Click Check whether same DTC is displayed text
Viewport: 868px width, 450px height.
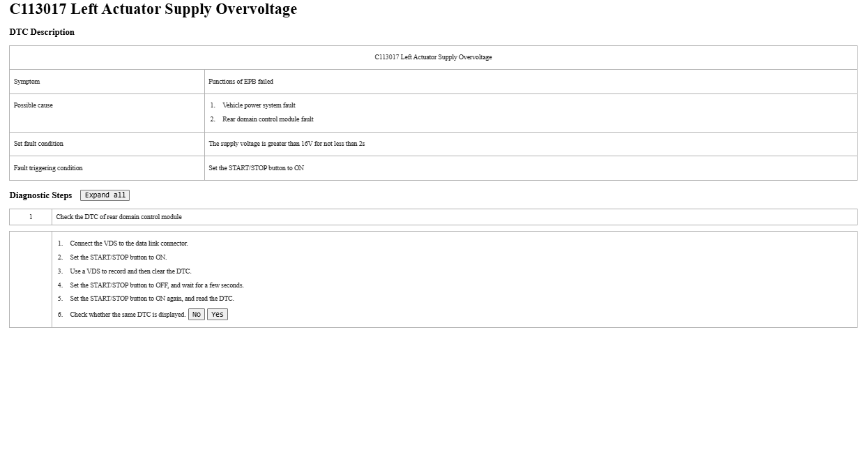coord(128,315)
